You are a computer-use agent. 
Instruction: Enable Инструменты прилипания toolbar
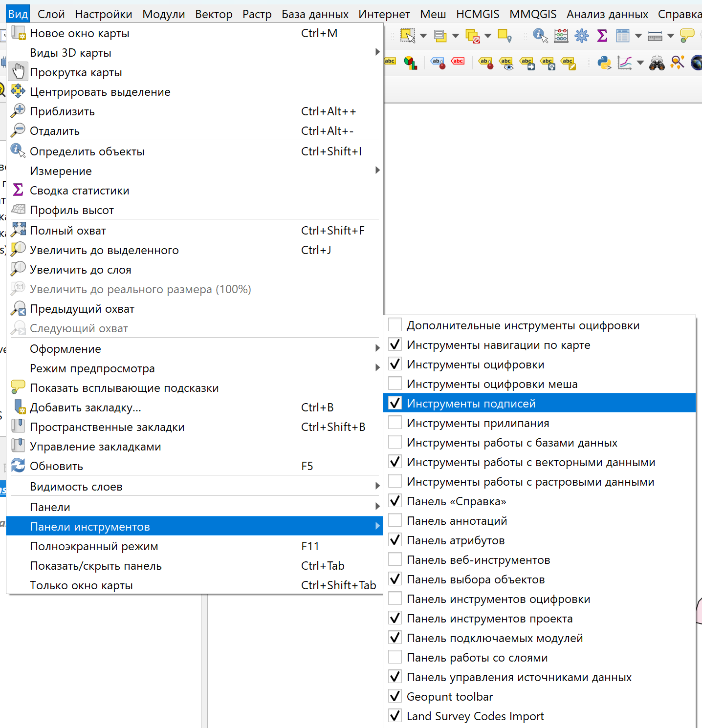click(x=395, y=423)
